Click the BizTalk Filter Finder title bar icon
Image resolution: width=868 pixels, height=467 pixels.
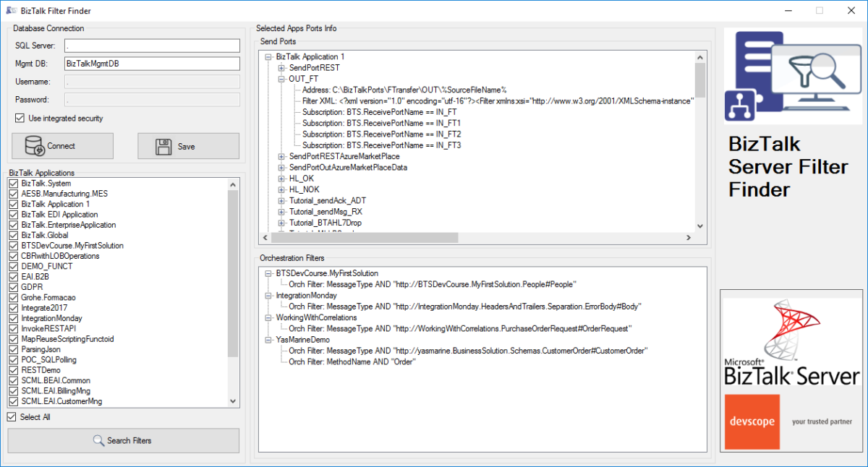[10, 10]
